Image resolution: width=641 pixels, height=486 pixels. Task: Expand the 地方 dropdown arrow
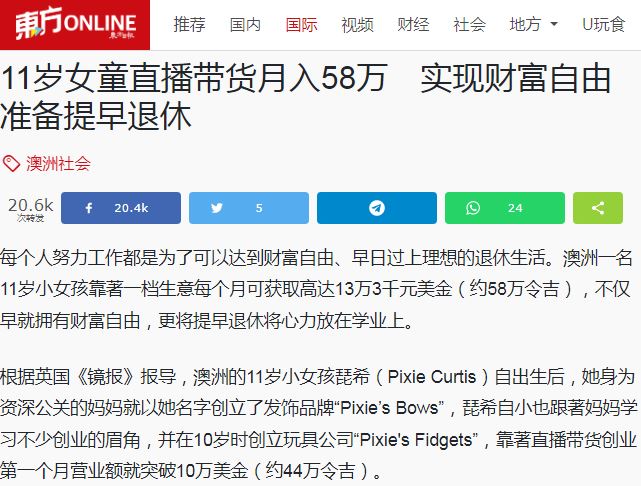pos(554,25)
